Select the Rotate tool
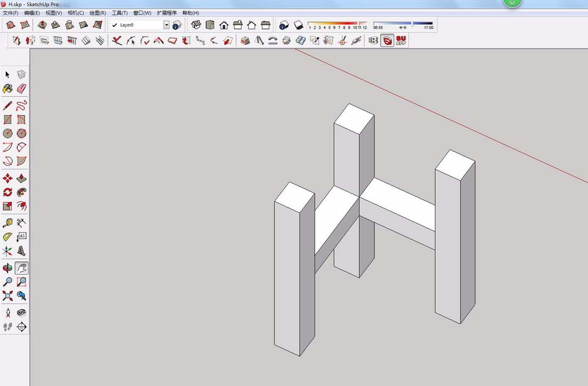Image resolution: width=588 pixels, height=386 pixels. (x=8, y=192)
